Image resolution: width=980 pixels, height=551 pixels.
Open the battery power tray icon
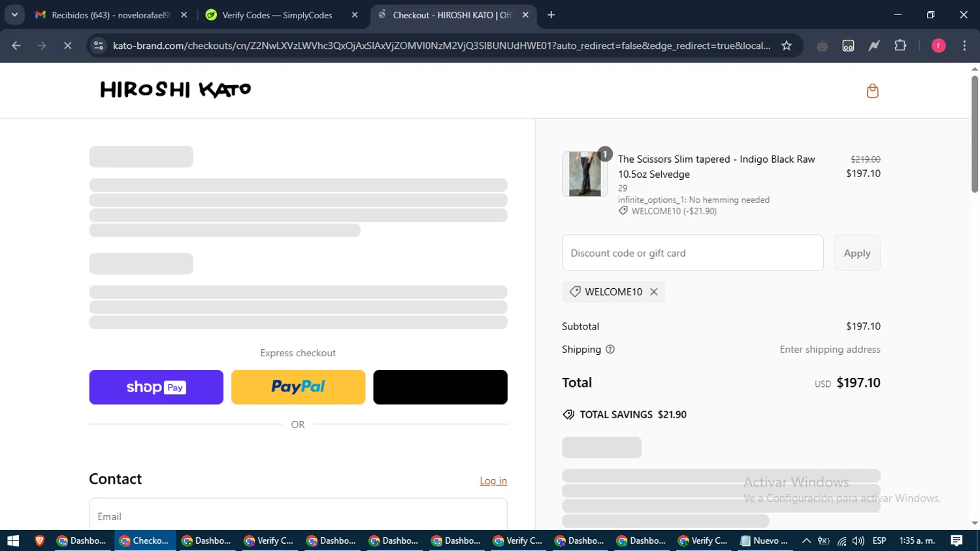tap(824, 541)
